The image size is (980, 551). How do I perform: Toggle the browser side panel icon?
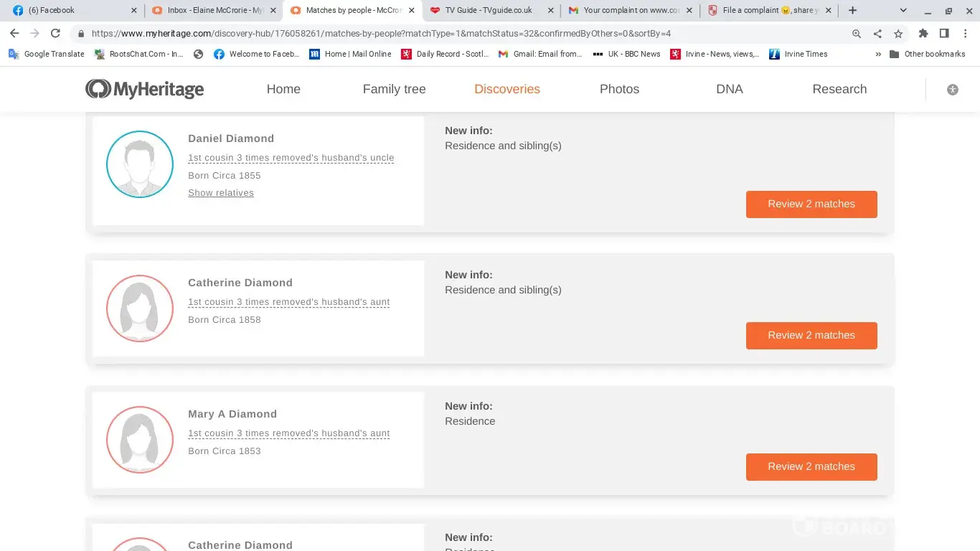[944, 34]
